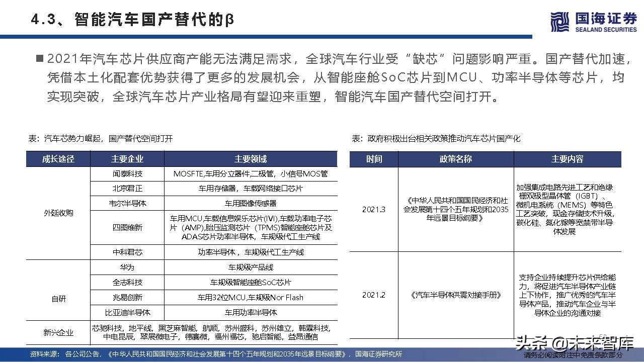Click the table caption "汽车芯势力崛起,国产替代空间打开"
This screenshot has height=362, width=644.
[101, 138]
